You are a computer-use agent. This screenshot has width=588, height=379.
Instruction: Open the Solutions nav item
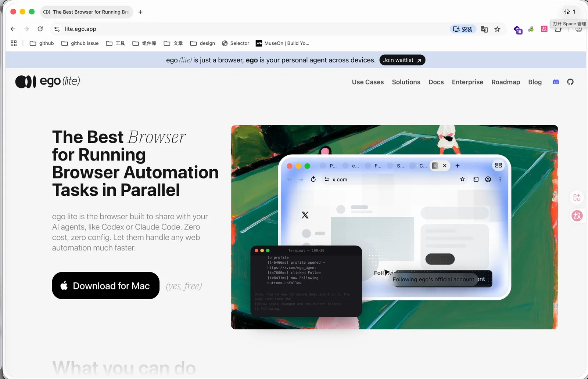(406, 82)
